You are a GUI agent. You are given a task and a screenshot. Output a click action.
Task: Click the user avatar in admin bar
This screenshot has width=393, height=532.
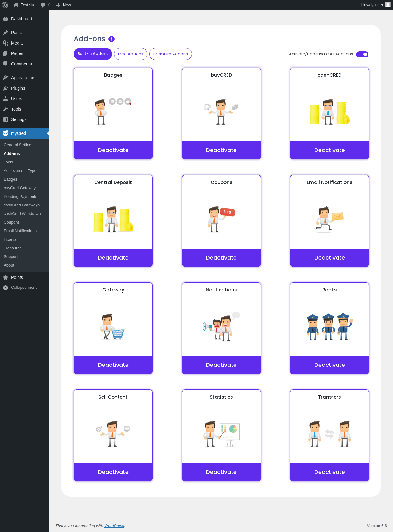pyautogui.click(x=388, y=5)
